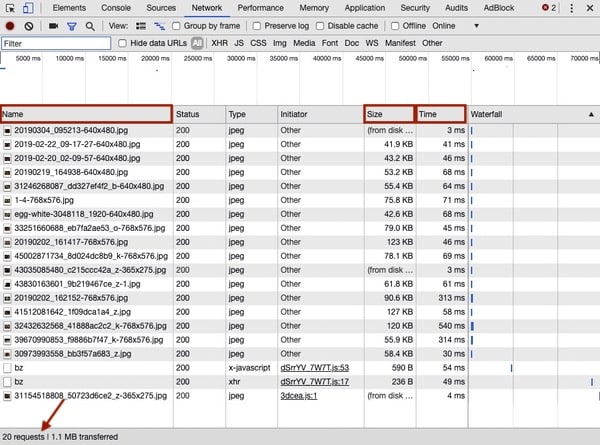Image resolution: width=600 pixels, height=445 pixels.
Task: Toggle the capture screenshots camera icon
Action: pos(53,26)
